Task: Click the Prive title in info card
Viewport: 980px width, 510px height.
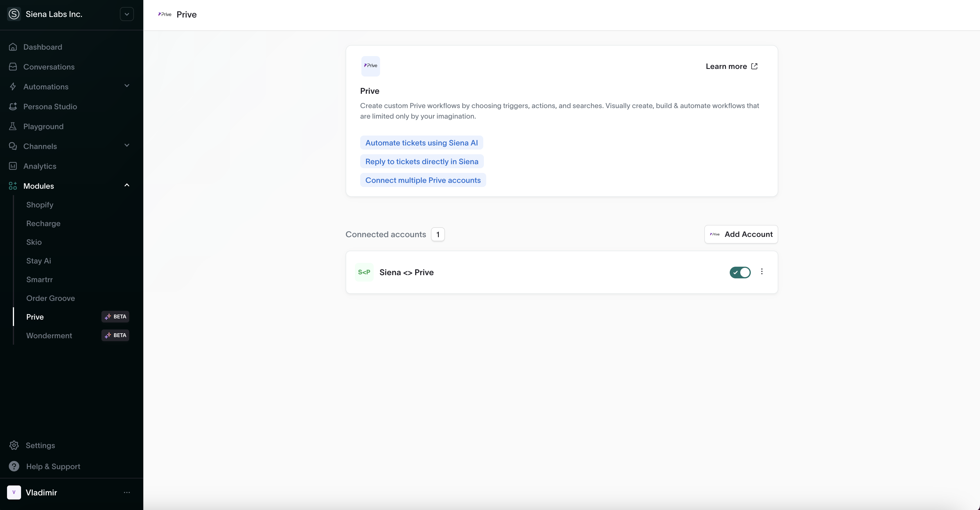Action: click(370, 91)
